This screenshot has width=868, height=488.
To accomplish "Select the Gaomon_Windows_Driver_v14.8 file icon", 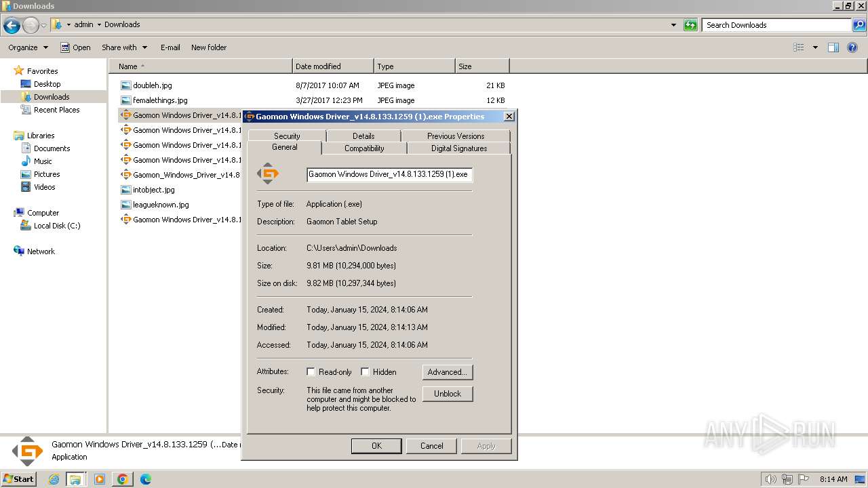I will tap(125, 175).
